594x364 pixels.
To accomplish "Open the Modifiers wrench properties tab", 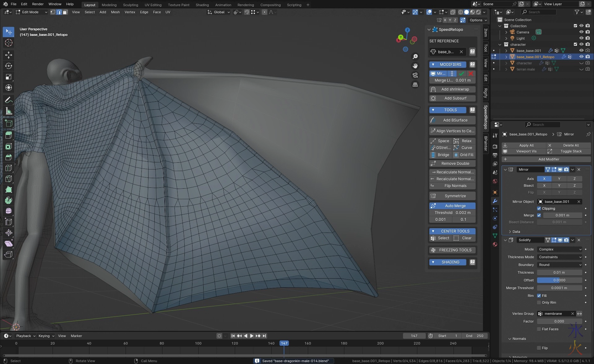I will pyautogui.click(x=495, y=201).
